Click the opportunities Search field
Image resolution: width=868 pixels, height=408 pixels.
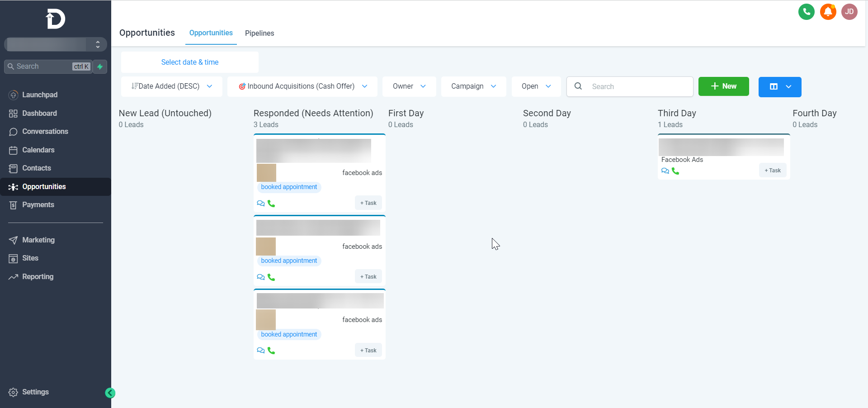[x=630, y=86]
